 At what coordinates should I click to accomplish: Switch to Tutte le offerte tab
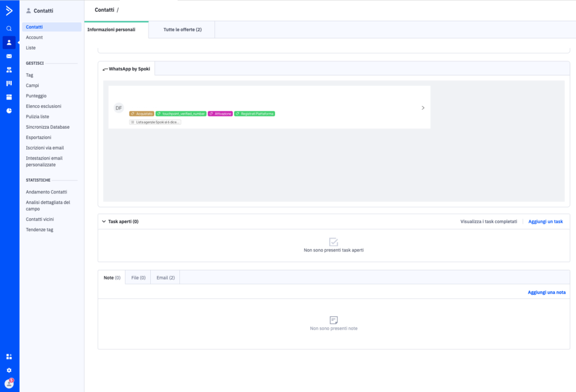coord(182,30)
